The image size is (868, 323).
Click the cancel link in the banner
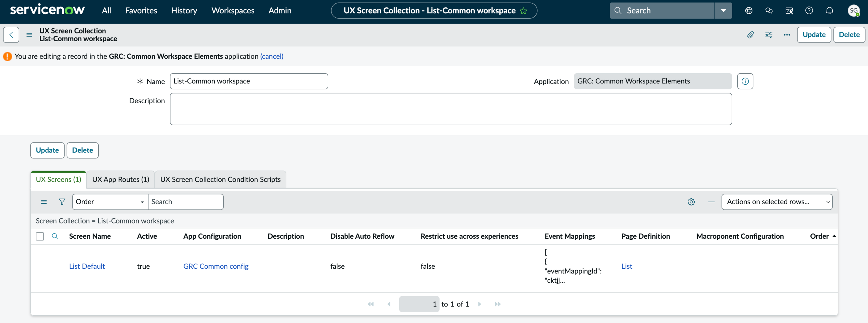tap(272, 56)
